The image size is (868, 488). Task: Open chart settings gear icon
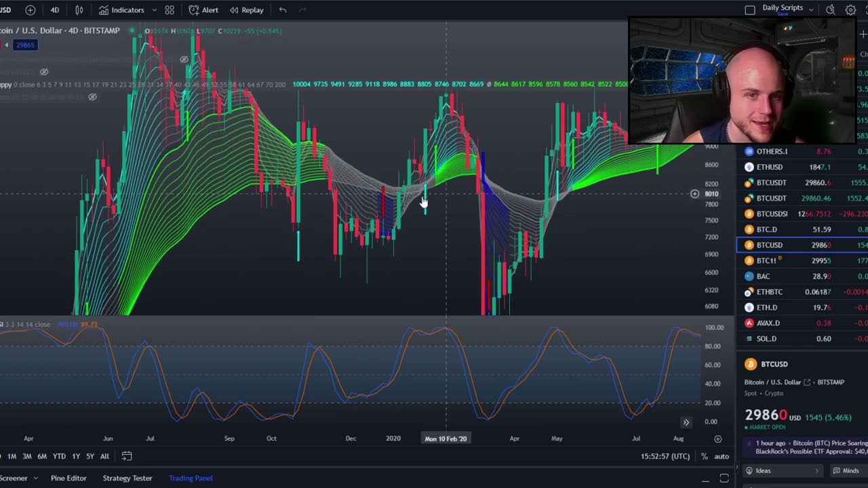[850, 9]
